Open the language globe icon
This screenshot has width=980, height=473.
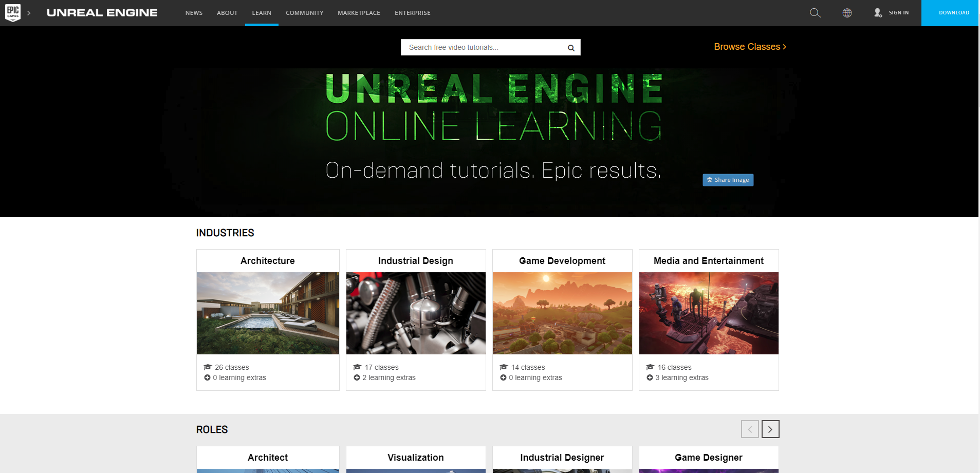coord(847,13)
